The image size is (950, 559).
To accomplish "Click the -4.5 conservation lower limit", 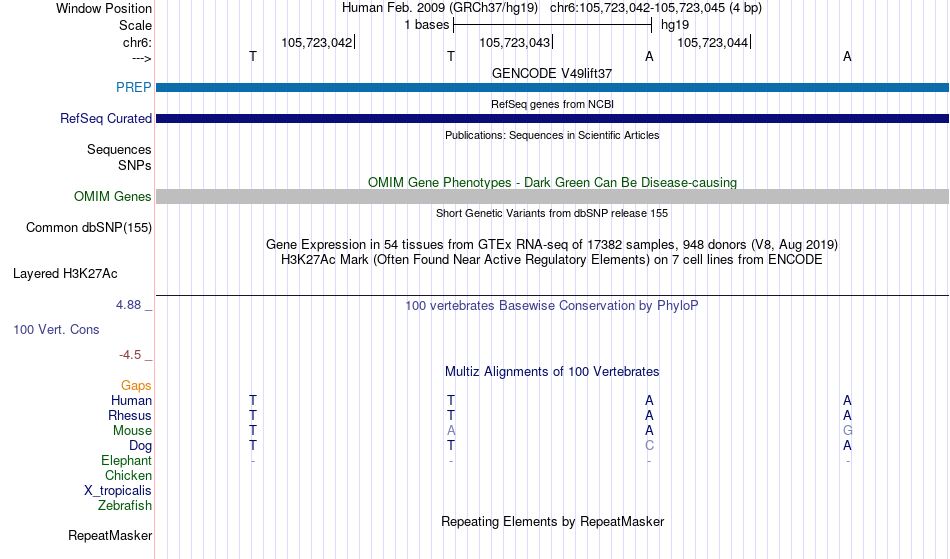I will (130, 354).
